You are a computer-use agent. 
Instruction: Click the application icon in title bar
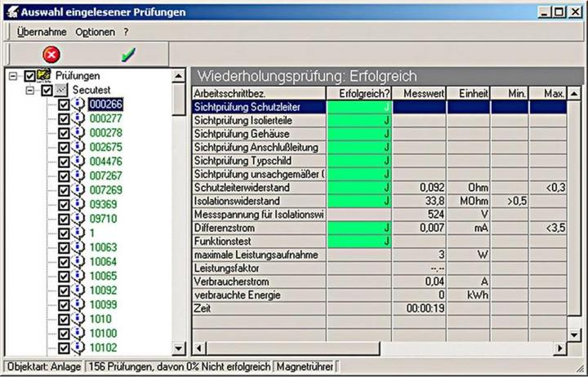click(12, 12)
